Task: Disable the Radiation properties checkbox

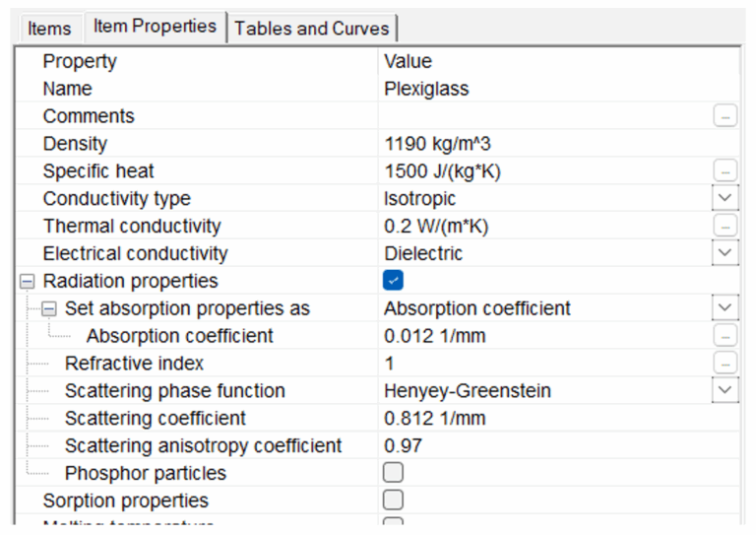Action: 393,281
